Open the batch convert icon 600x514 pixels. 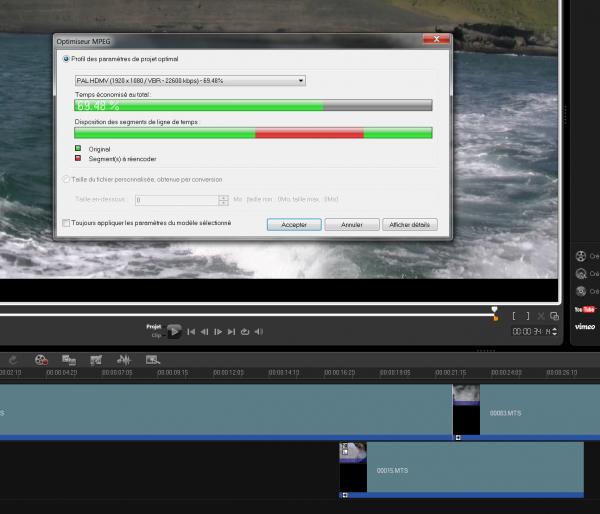(69, 360)
